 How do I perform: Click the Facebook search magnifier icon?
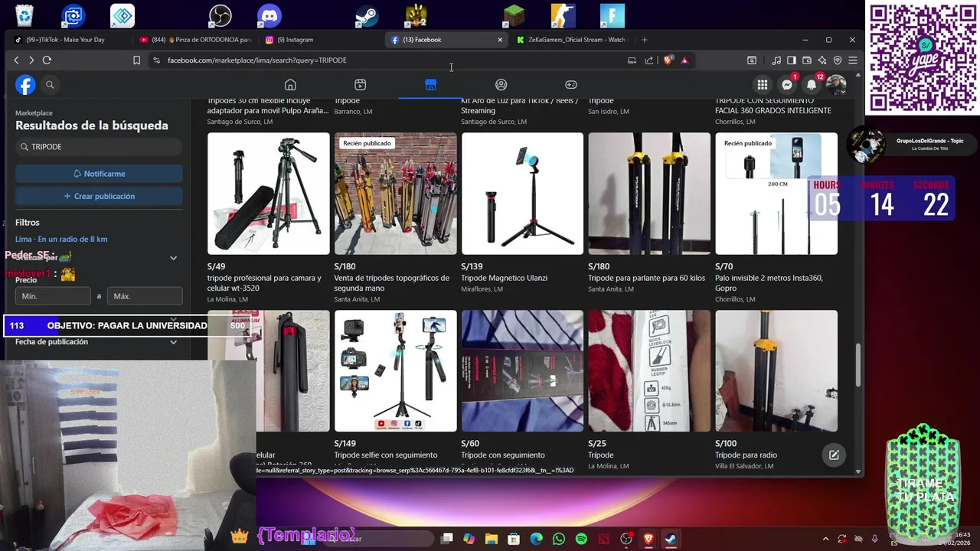(50, 85)
